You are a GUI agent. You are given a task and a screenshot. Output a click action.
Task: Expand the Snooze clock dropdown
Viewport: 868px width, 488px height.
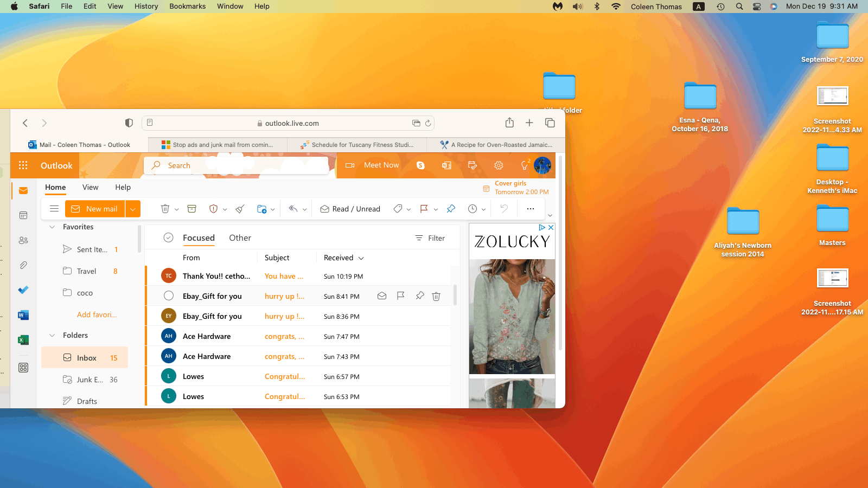click(483, 209)
